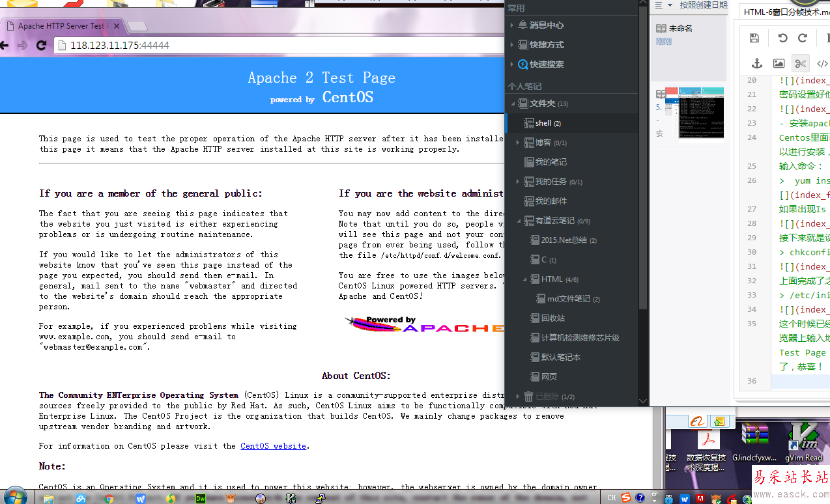Click the Sogou input method tray icon
This screenshot has width=830, height=504.
626,498
